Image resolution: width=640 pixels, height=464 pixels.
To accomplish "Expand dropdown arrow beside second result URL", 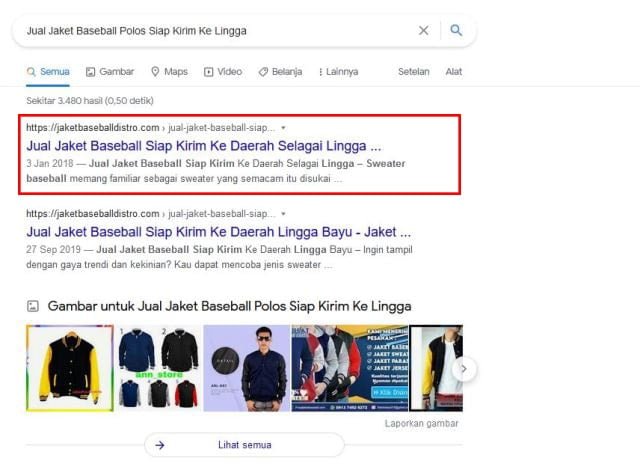I will [283, 214].
